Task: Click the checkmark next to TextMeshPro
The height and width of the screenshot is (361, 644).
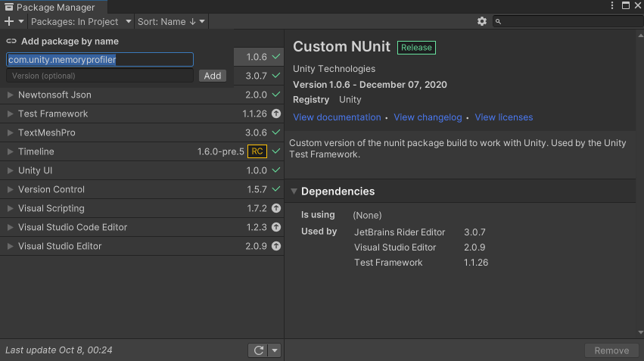Action: (276, 132)
